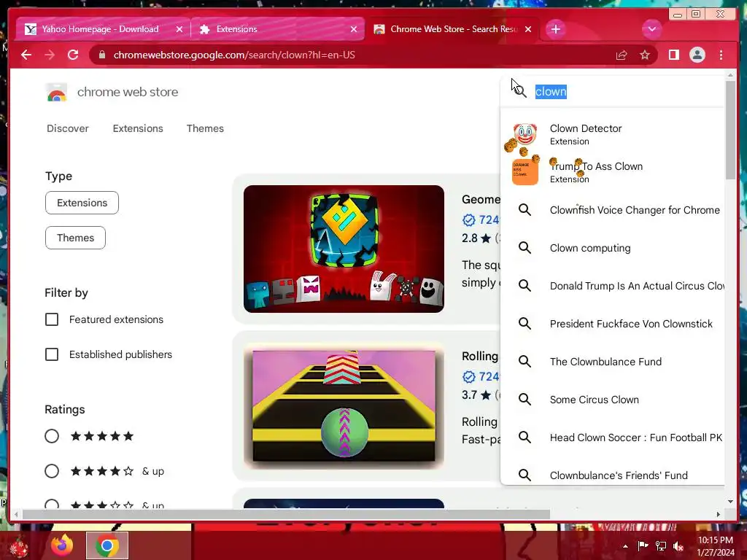Image resolution: width=747 pixels, height=560 pixels.
Task: Open the taskbar clock showing 10:15 PM
Action: [x=716, y=546]
